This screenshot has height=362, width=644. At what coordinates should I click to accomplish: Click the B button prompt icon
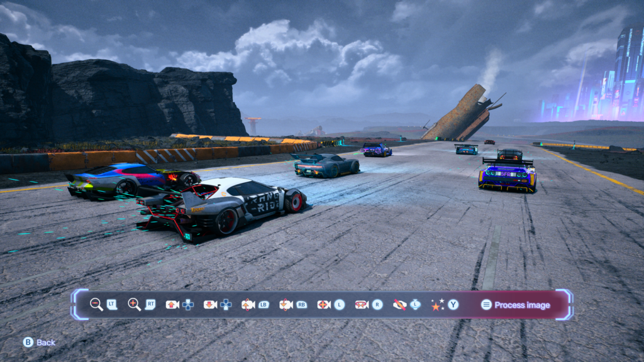(x=28, y=343)
